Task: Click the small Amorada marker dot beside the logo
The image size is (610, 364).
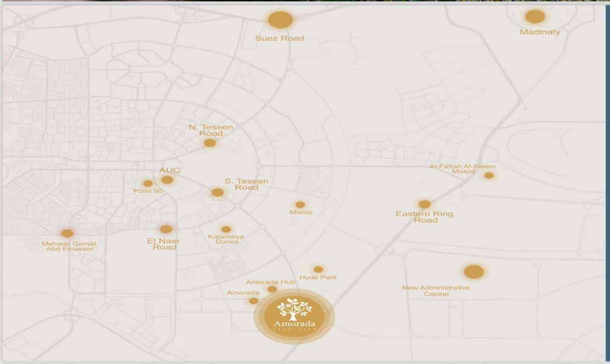Action: click(254, 301)
